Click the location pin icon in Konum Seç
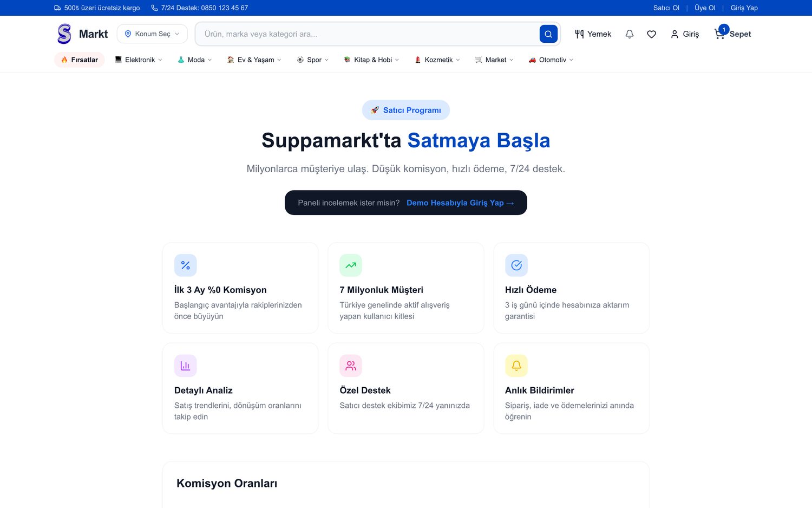 click(x=128, y=34)
